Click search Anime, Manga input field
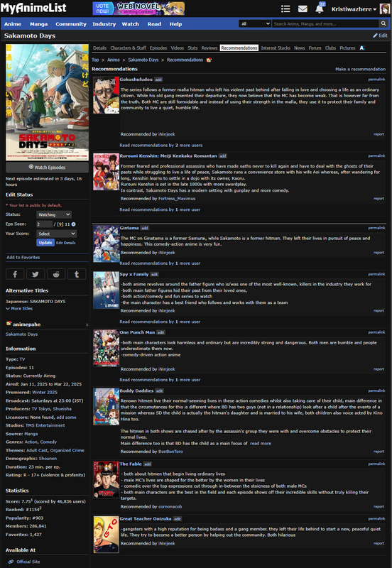 325,23
